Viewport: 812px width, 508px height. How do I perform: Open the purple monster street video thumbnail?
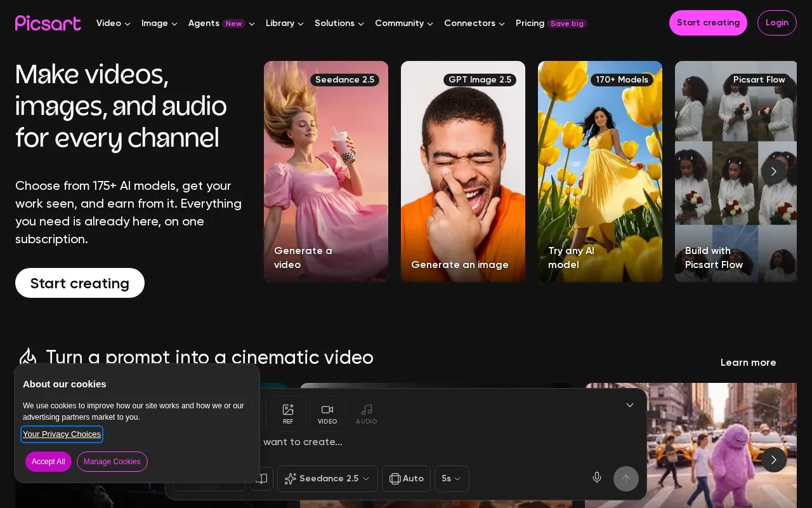(x=691, y=444)
